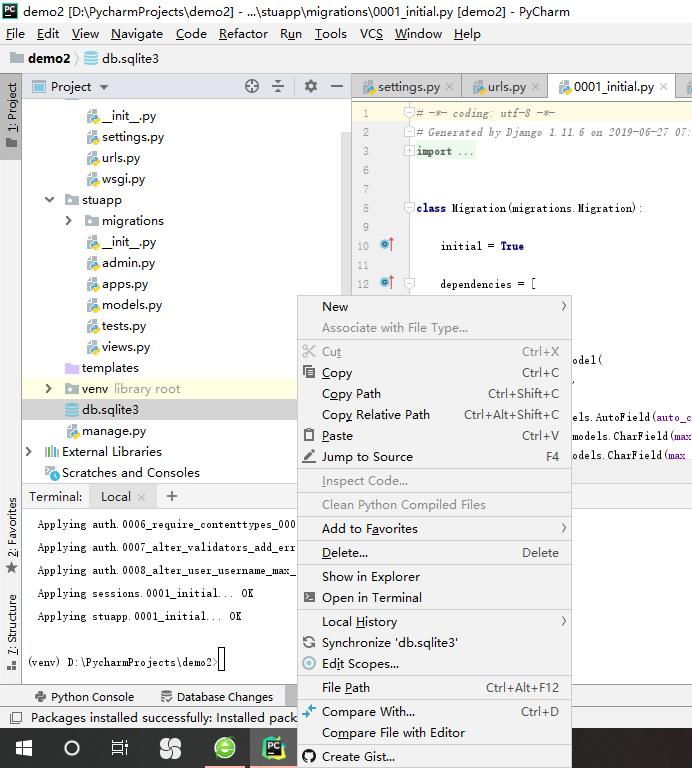The width and height of the screenshot is (692, 768).
Task: Open the VCS menu
Action: pos(371,34)
